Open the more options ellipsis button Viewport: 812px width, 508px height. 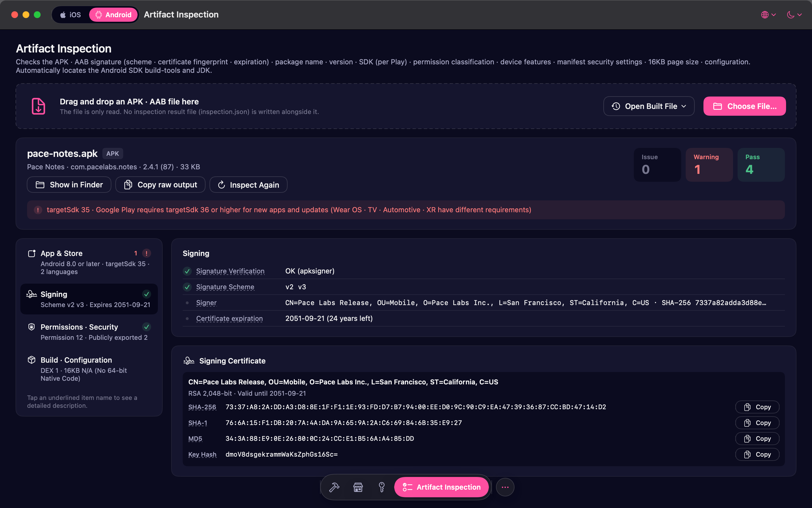pyautogui.click(x=505, y=487)
